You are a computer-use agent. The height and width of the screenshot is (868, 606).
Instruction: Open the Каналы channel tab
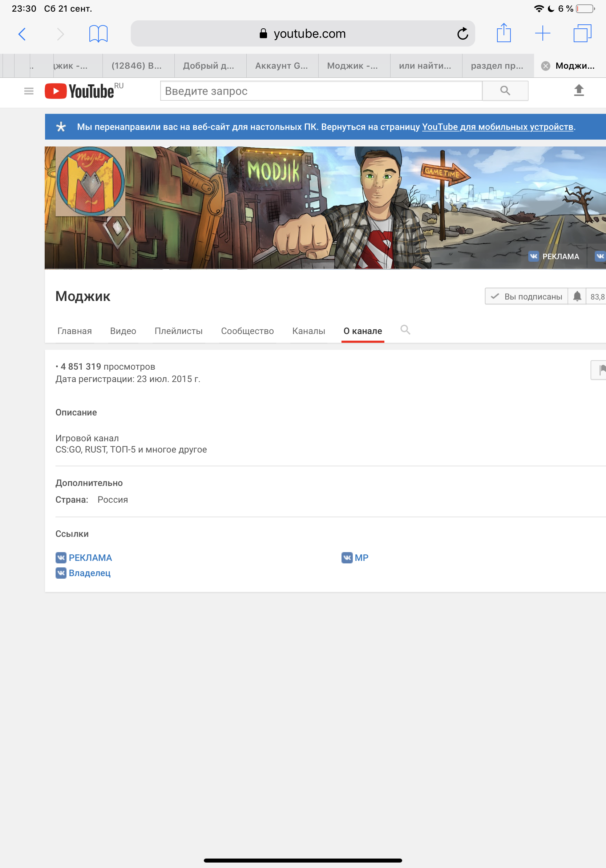[x=309, y=331]
